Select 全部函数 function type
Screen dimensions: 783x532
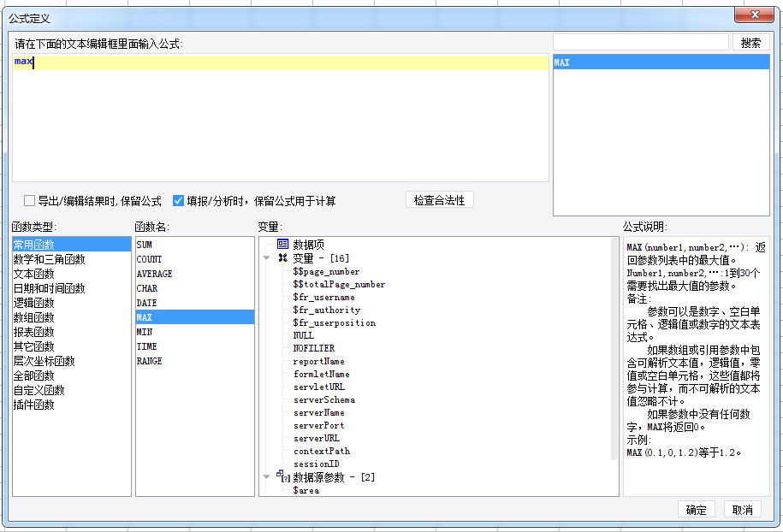click(72, 375)
